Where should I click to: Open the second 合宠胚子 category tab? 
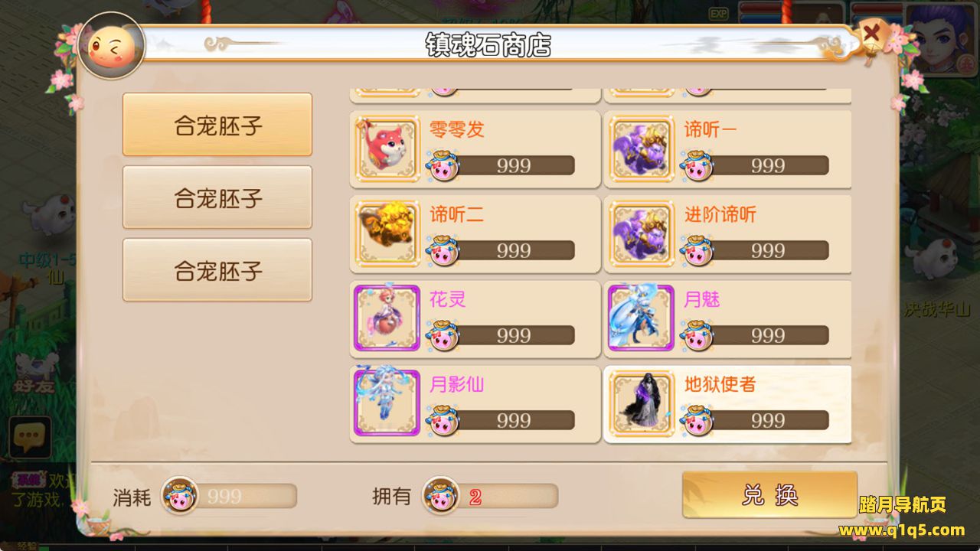coord(217,197)
